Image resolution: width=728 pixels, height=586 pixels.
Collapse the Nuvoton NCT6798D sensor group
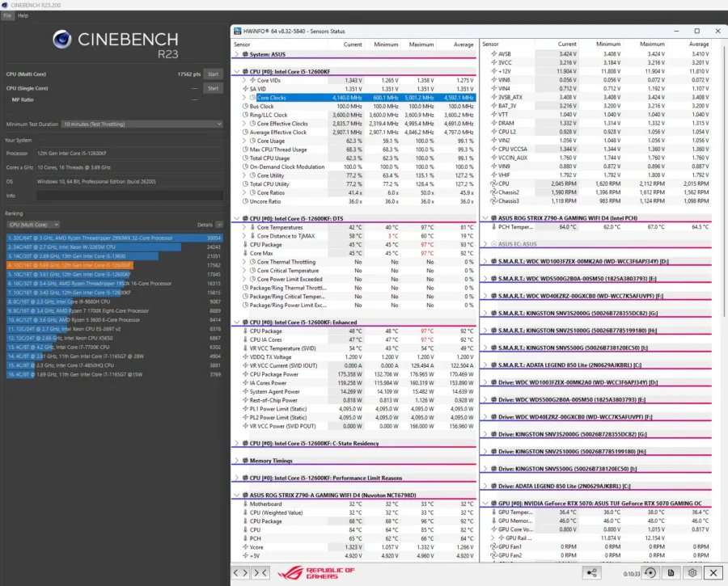point(237,495)
